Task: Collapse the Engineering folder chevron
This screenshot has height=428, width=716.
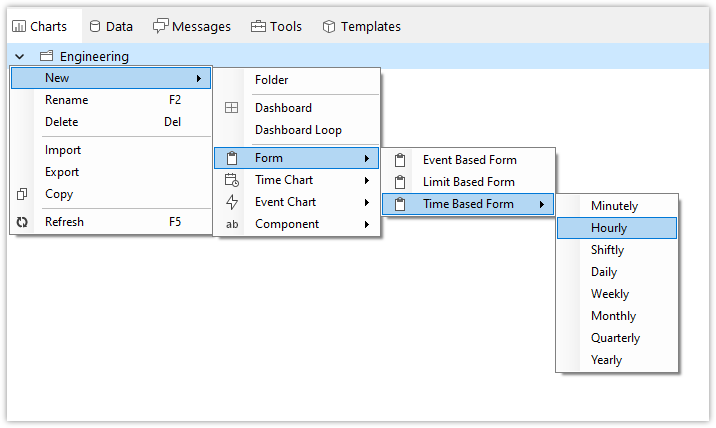Action: tap(19, 57)
